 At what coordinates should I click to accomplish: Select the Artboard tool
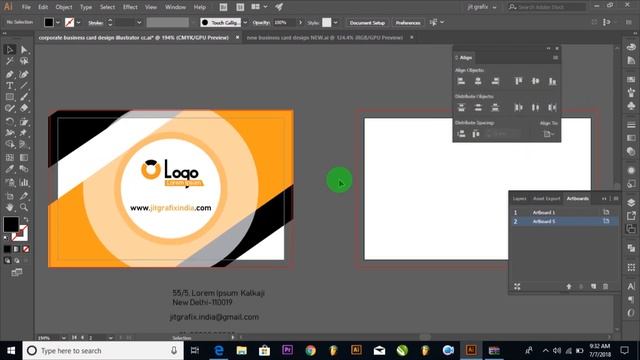pos(10,196)
